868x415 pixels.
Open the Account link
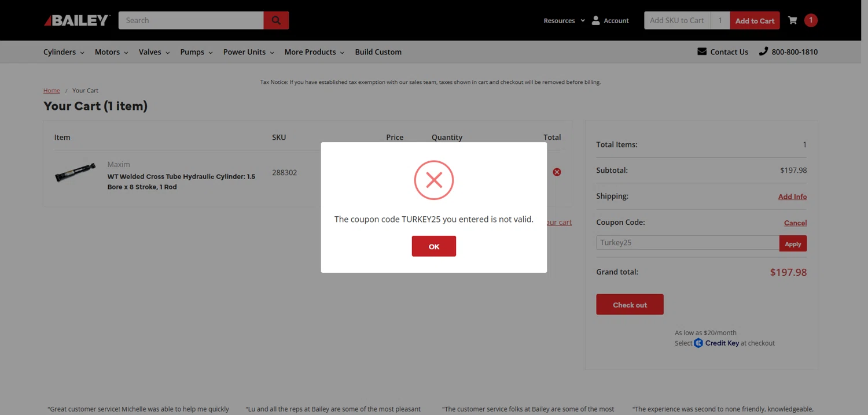tap(616, 21)
